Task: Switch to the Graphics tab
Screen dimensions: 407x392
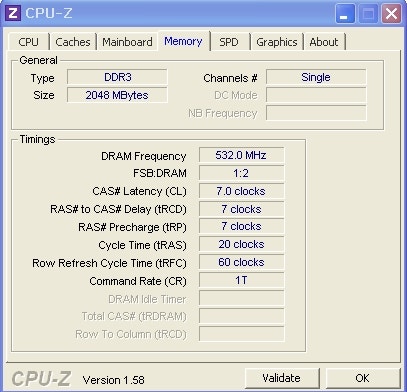Action: coord(277,42)
